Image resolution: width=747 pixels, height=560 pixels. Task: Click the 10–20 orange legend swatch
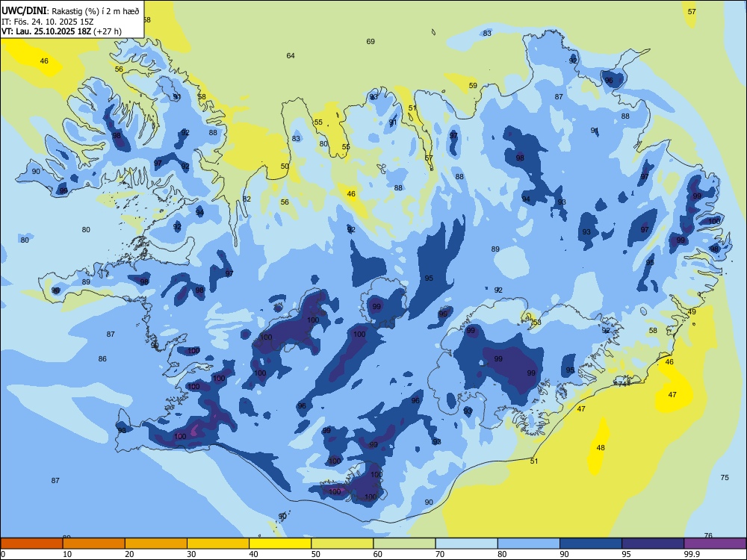pyautogui.click(x=94, y=544)
